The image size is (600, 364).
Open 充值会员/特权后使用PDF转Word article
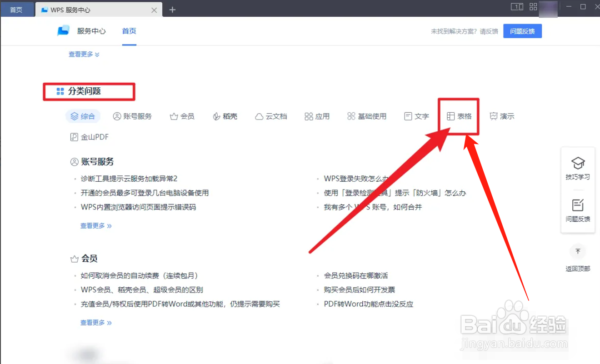(180, 304)
